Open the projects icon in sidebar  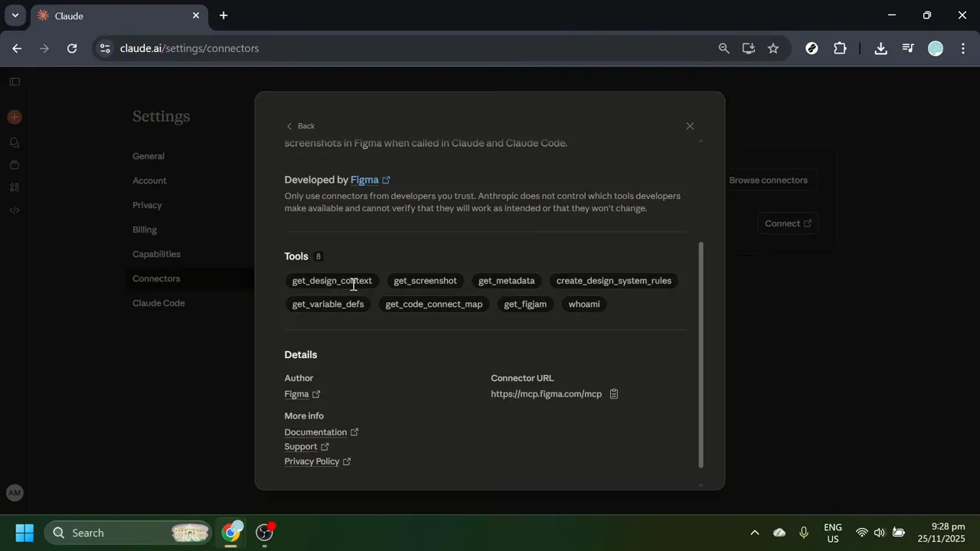pos(15,165)
